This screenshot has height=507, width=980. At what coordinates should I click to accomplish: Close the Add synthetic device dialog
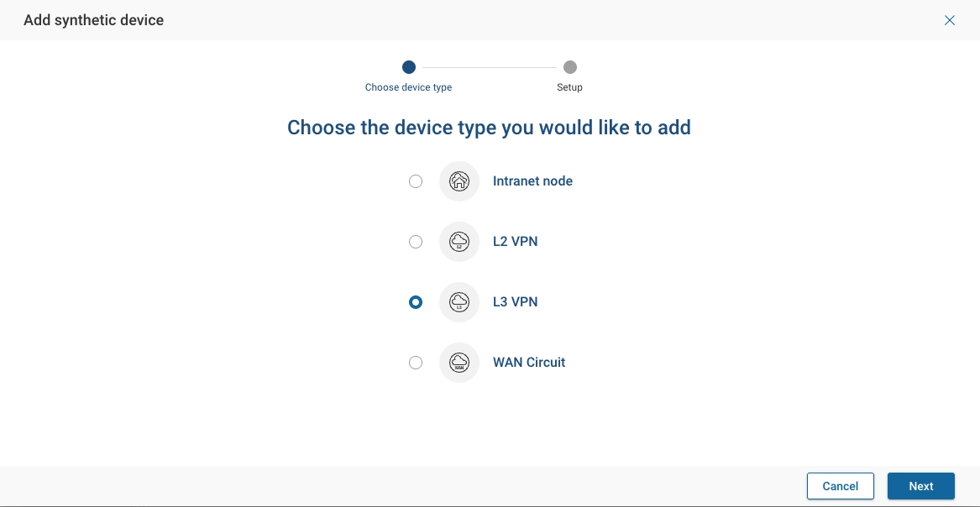point(950,20)
